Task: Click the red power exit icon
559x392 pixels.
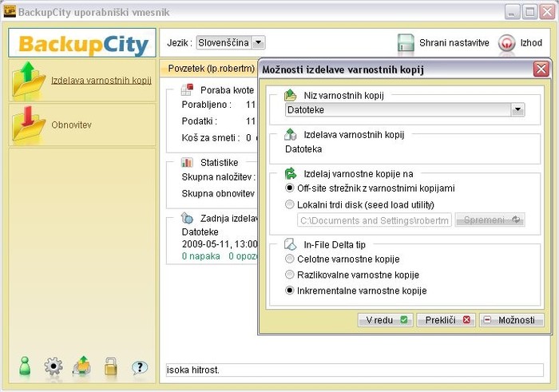Action: tap(506, 43)
